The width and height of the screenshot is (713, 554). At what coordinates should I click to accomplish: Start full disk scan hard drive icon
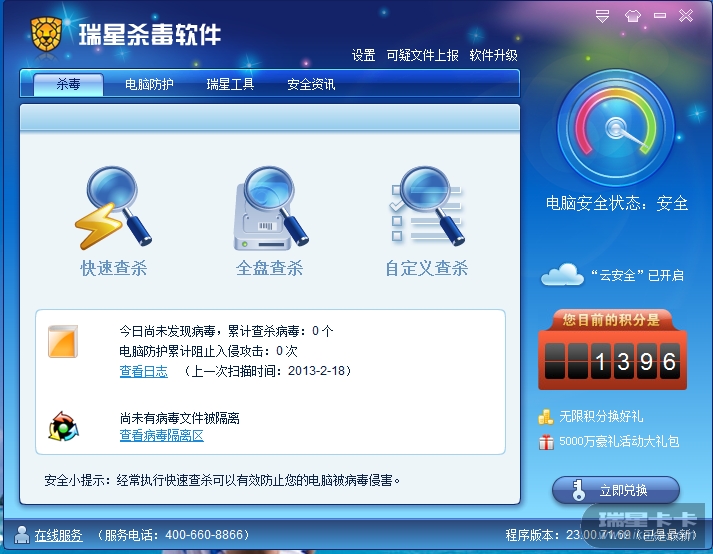tap(271, 208)
